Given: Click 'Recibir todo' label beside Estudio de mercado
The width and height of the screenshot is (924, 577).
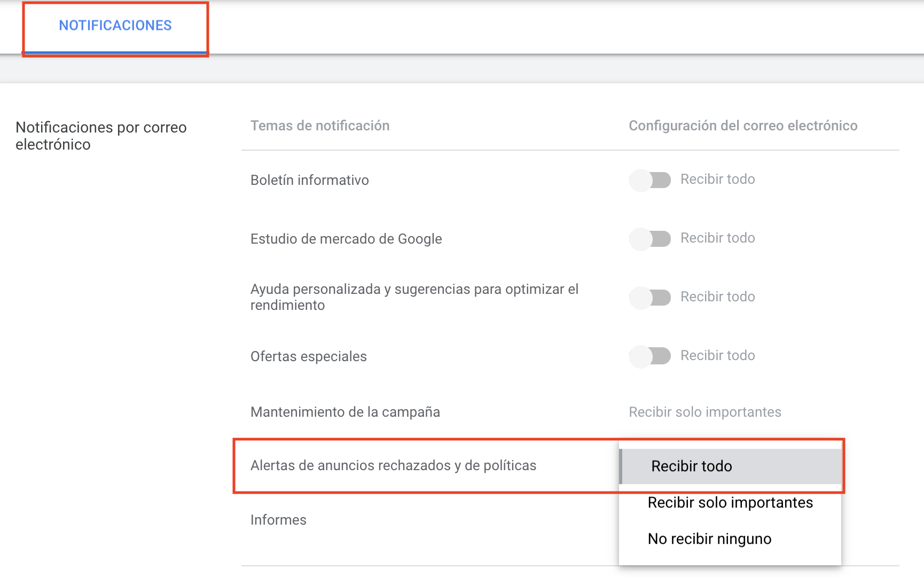Looking at the screenshot, I should (717, 238).
